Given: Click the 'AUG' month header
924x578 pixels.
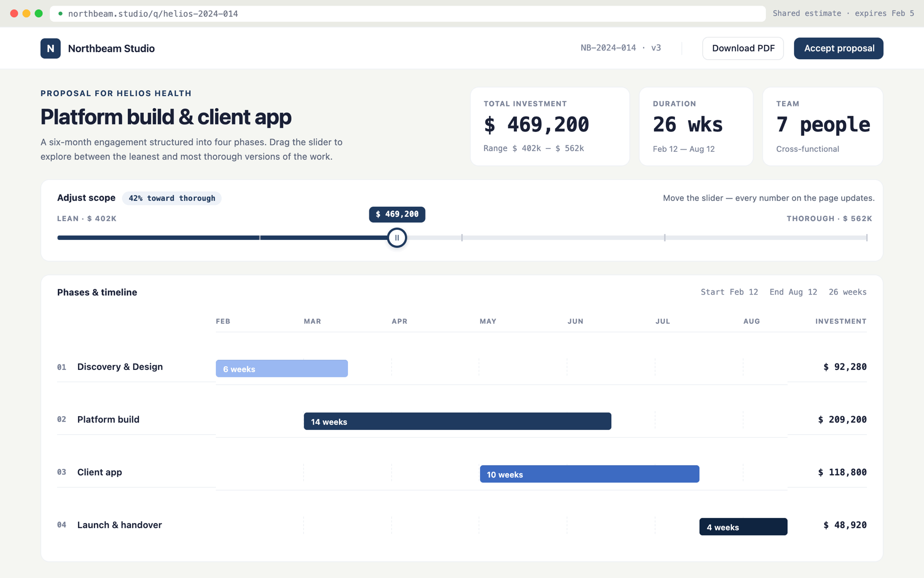Looking at the screenshot, I should pos(752,321).
